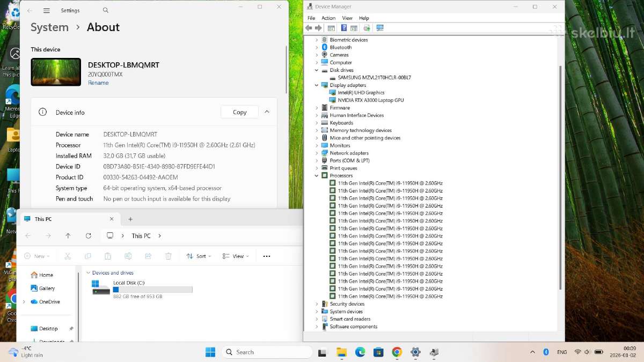Open the Sort dropdown in File Explorer
Screen dimensions: 644x362
pyautogui.click(x=199, y=256)
